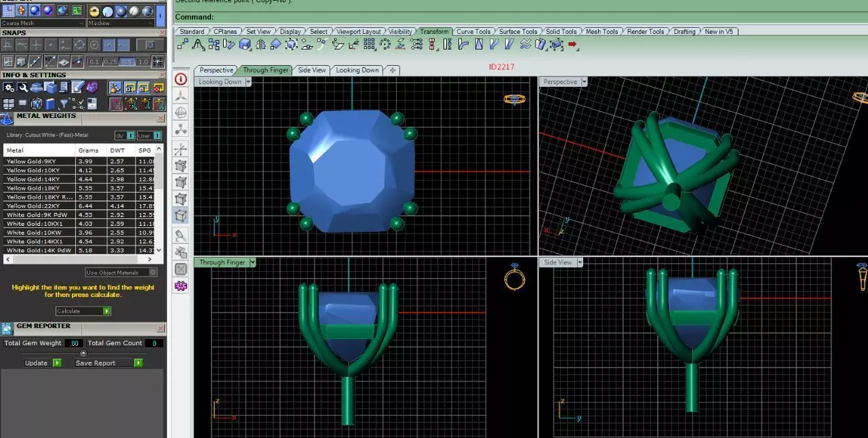Click the Gem Reporter panel icon

(7, 328)
